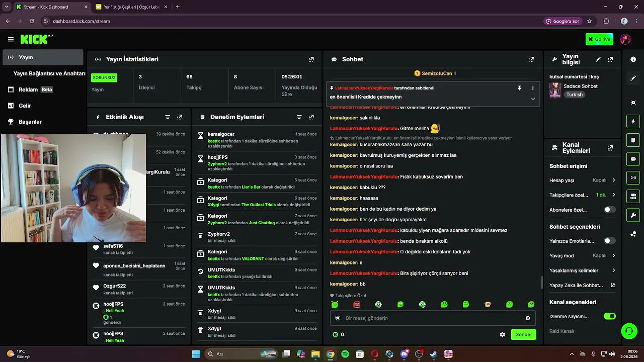Click the taskbar Ara search box
This screenshot has height=362, width=644.
(241, 354)
